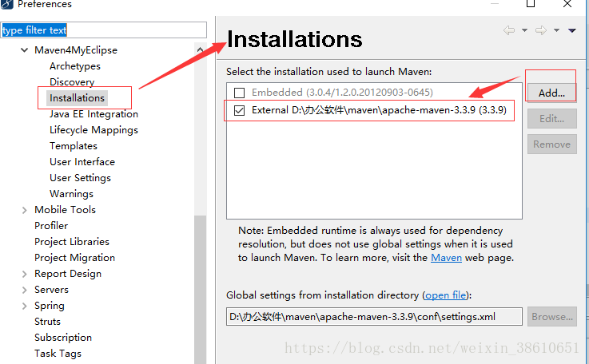Select the Embedded (3.0.4/1.2.0.20120903-0645) row text
Screen dimensions: 589x364
(x=342, y=93)
